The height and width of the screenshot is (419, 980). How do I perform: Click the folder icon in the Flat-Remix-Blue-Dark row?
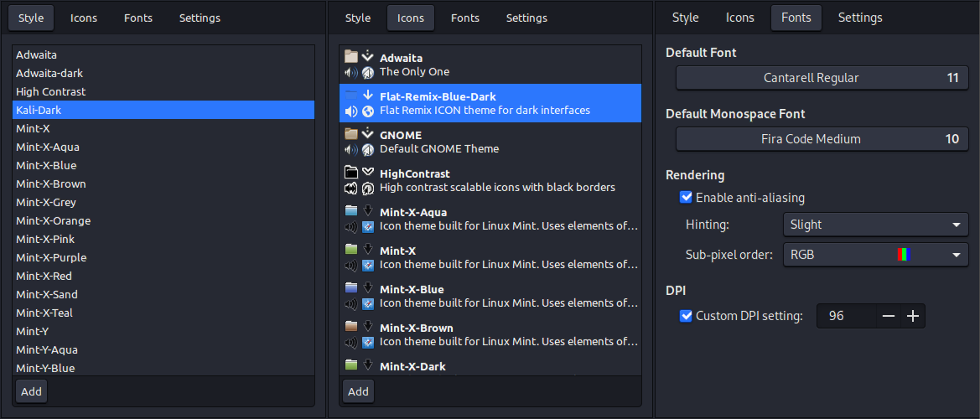[351, 96]
